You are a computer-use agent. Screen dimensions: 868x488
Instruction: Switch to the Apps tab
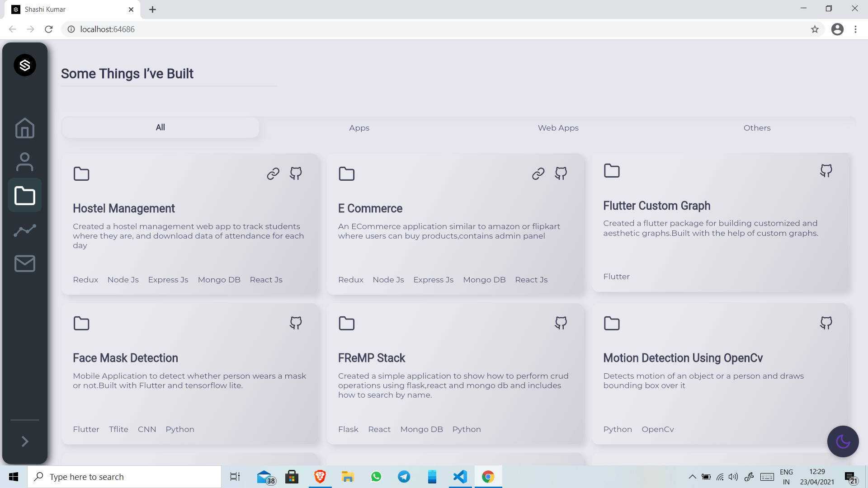[x=359, y=128]
